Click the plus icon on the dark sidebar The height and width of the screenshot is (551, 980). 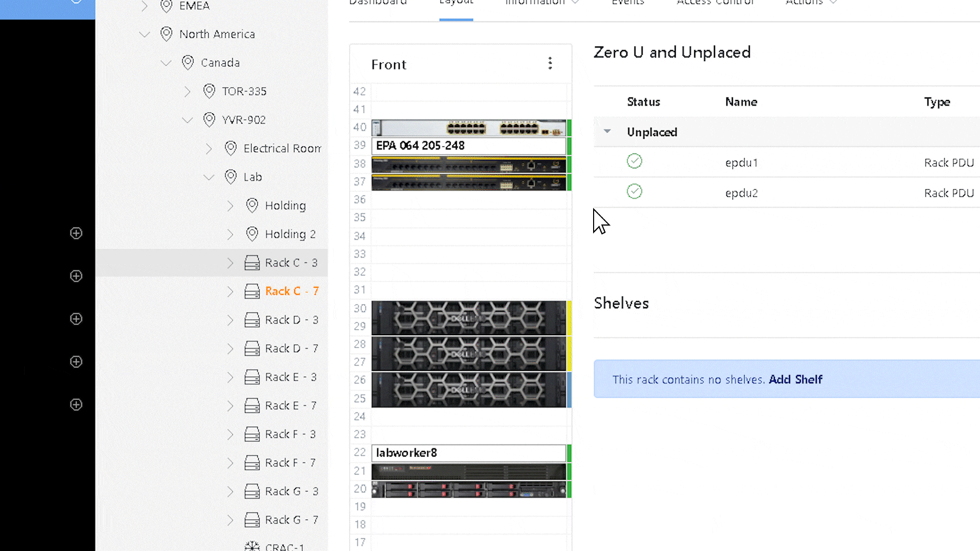pyautogui.click(x=76, y=233)
